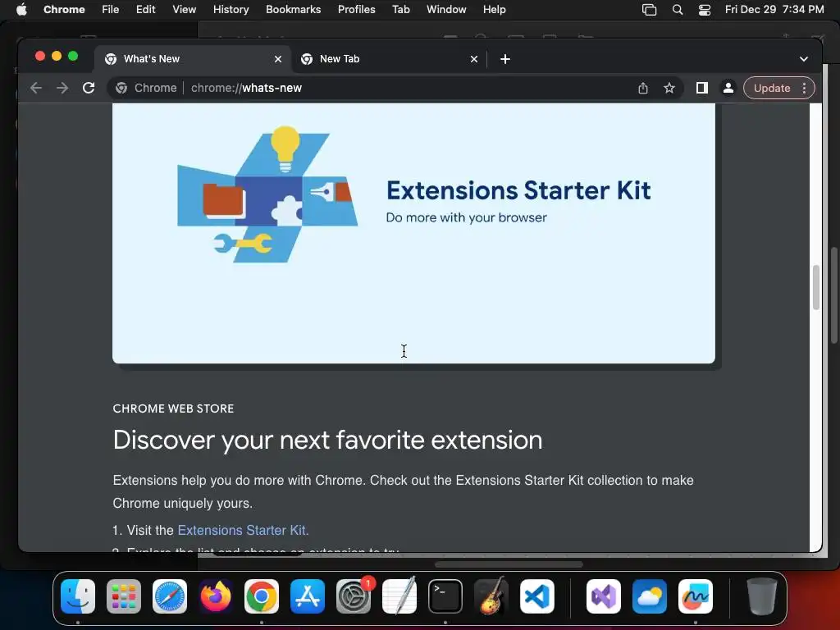Open the Help menu
The width and height of the screenshot is (840, 630).
(494, 10)
